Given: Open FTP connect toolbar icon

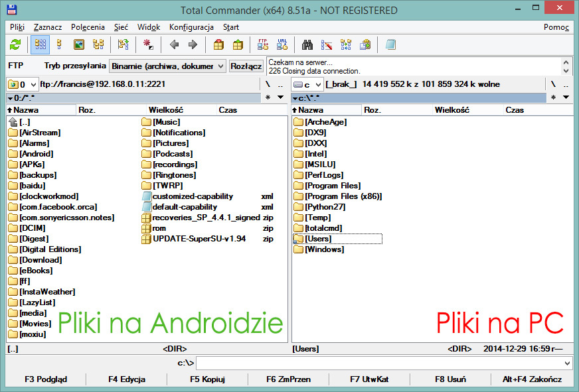Looking at the screenshot, I should click(263, 44).
